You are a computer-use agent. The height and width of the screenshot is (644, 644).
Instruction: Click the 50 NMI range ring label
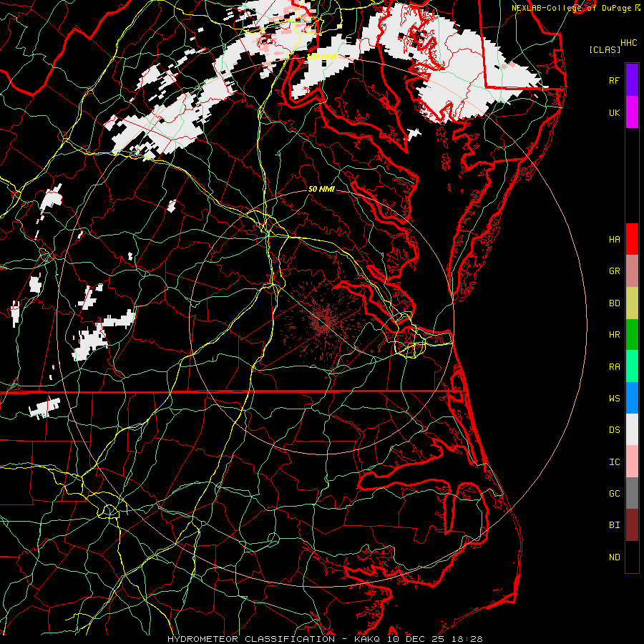321,189
